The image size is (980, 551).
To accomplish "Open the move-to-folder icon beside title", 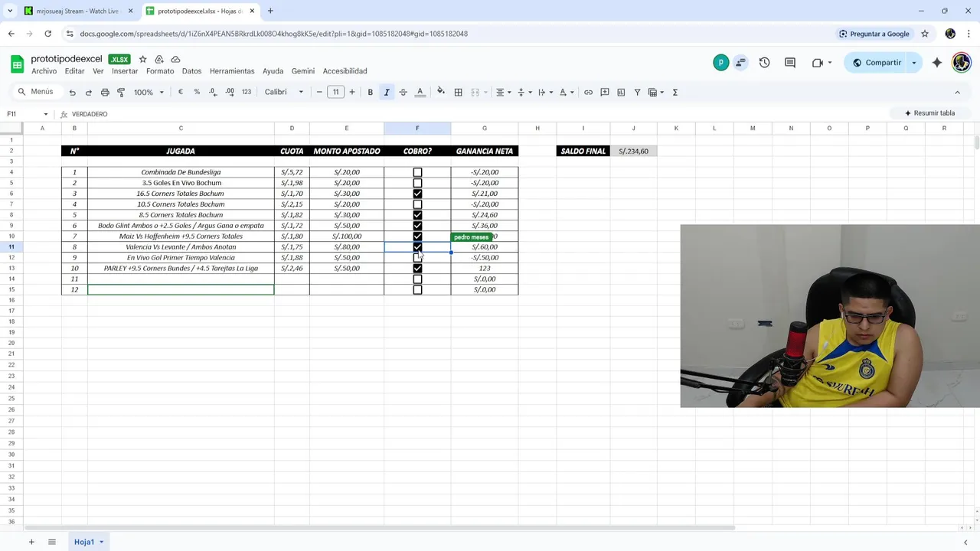I will [159, 59].
